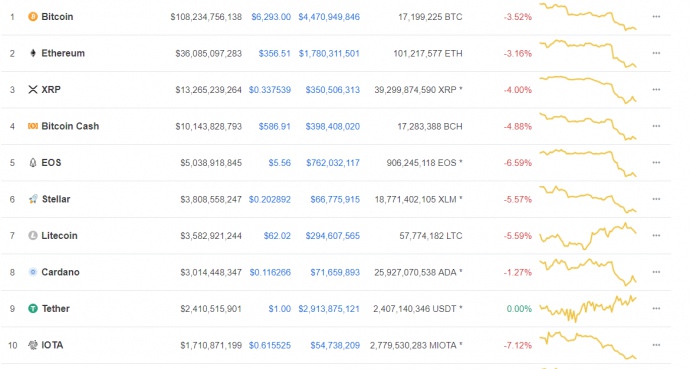Click the EOS logo icon
Viewport: 690px width, 369px height.
33,163
